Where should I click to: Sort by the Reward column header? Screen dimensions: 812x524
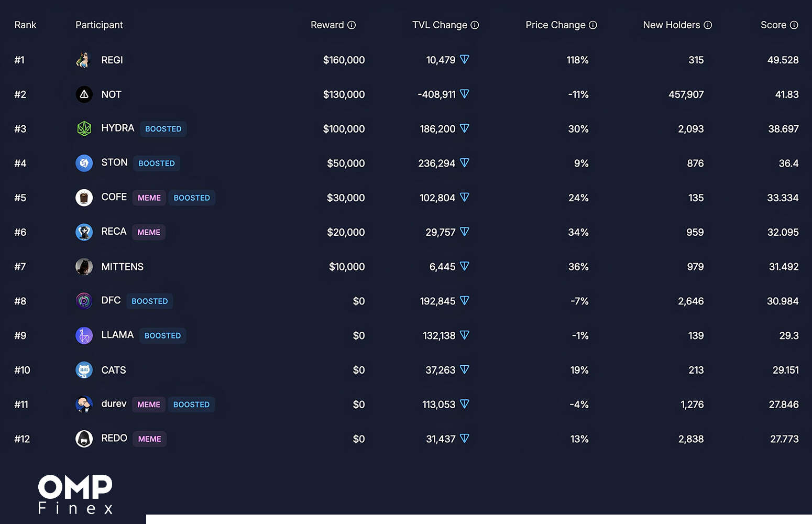(x=327, y=25)
